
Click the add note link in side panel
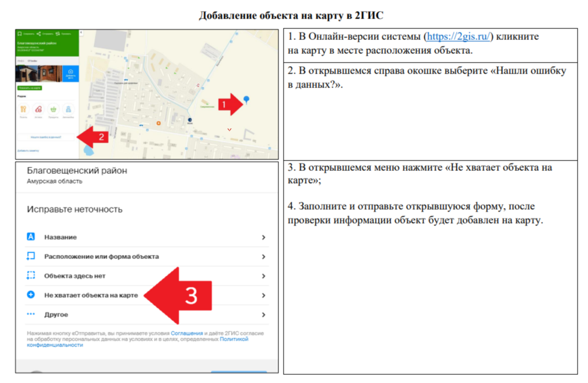pos(28,151)
